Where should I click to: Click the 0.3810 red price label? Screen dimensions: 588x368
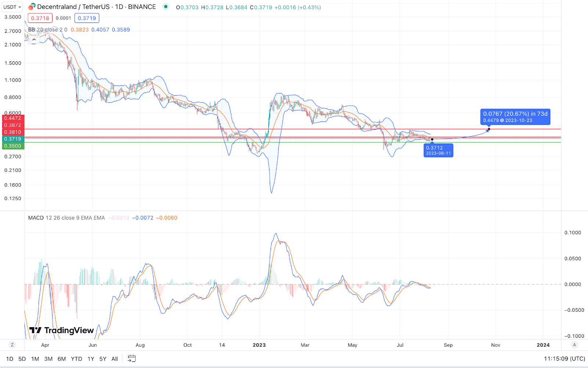coord(13,132)
